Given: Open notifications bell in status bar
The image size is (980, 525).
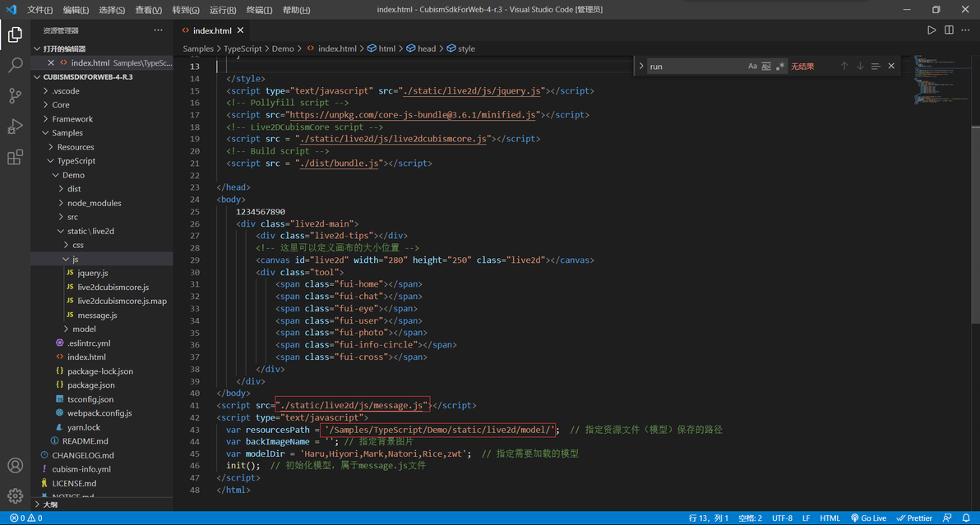Looking at the screenshot, I should tap(966, 518).
